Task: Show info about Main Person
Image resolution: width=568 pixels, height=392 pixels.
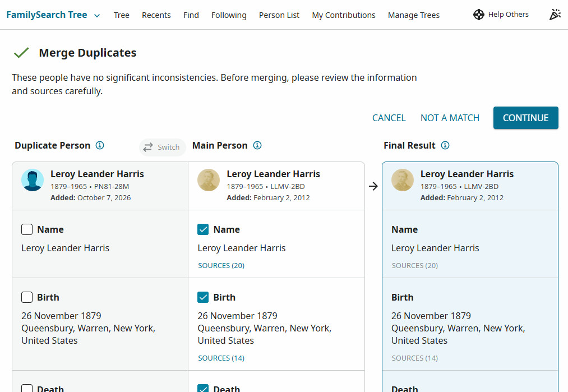Action: [x=257, y=145]
